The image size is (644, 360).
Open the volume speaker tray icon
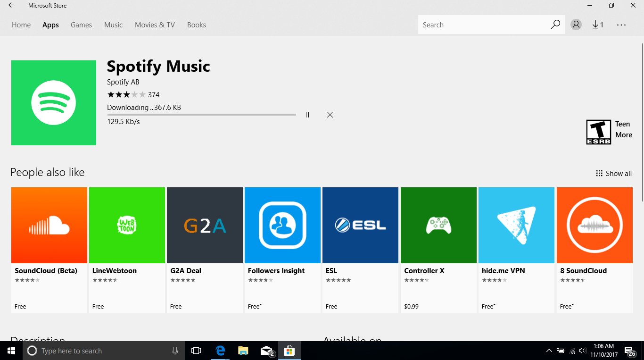583,351
